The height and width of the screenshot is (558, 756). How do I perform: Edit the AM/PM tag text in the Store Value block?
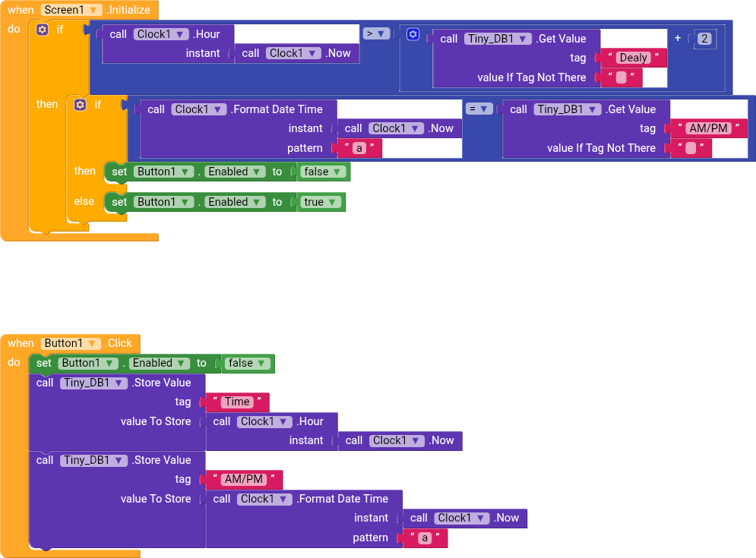[244, 479]
